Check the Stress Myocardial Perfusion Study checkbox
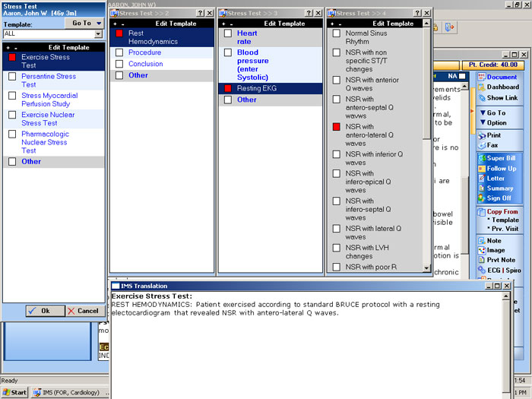The width and height of the screenshot is (532, 399). click(x=12, y=96)
